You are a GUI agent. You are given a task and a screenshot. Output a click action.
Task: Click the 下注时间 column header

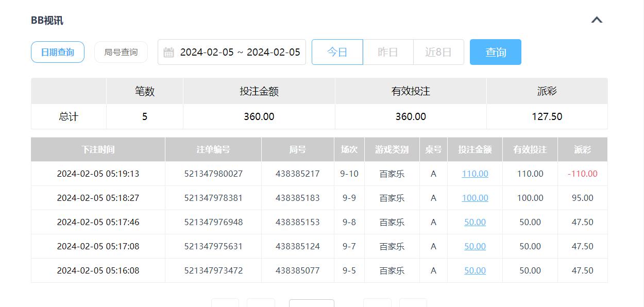point(98,149)
